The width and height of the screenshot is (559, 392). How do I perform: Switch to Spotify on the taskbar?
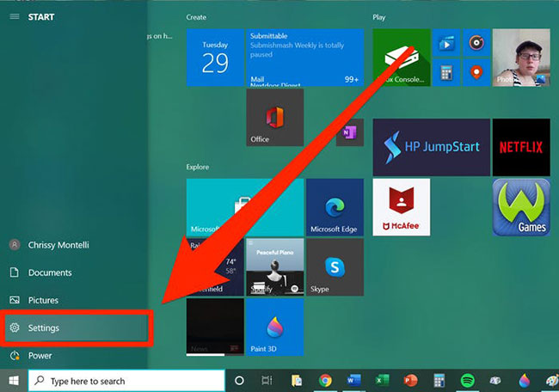coord(467,381)
